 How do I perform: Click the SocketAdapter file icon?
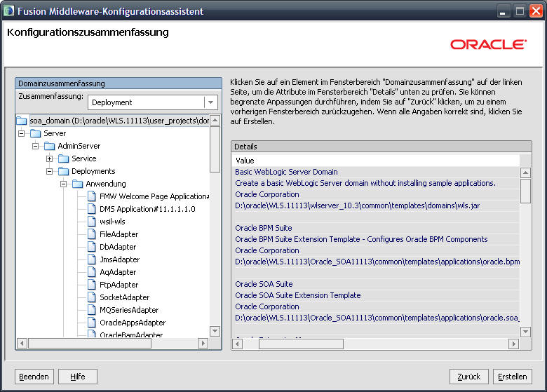tap(92, 297)
